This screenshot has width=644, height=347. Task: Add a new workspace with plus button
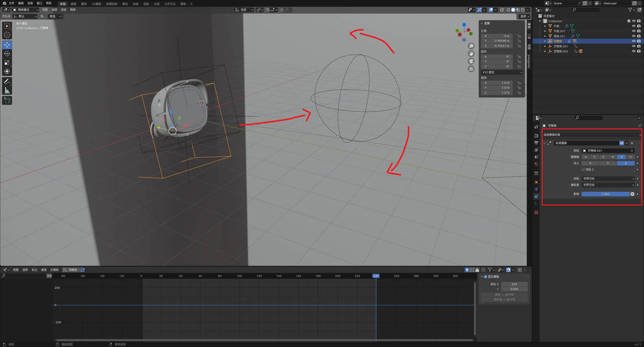point(191,3)
